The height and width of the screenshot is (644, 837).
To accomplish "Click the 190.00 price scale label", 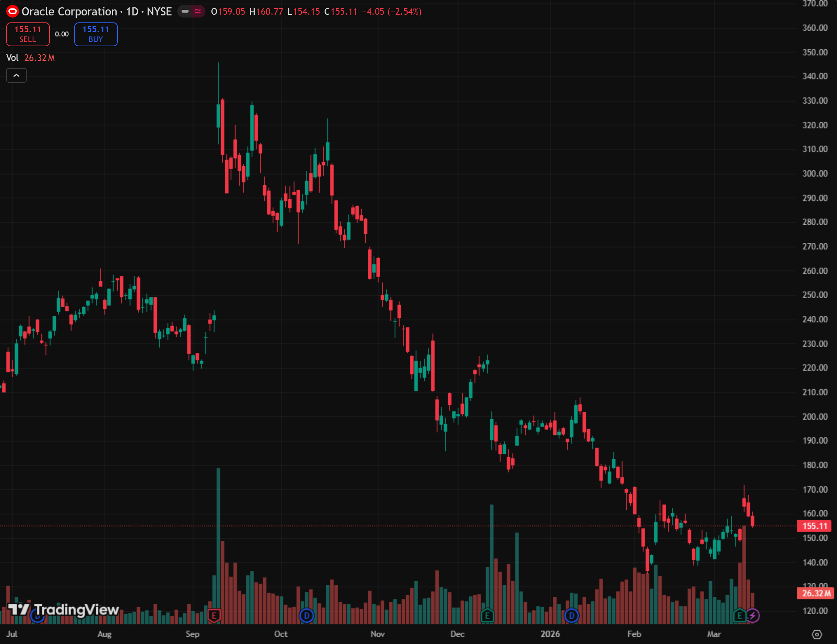I will [815, 440].
